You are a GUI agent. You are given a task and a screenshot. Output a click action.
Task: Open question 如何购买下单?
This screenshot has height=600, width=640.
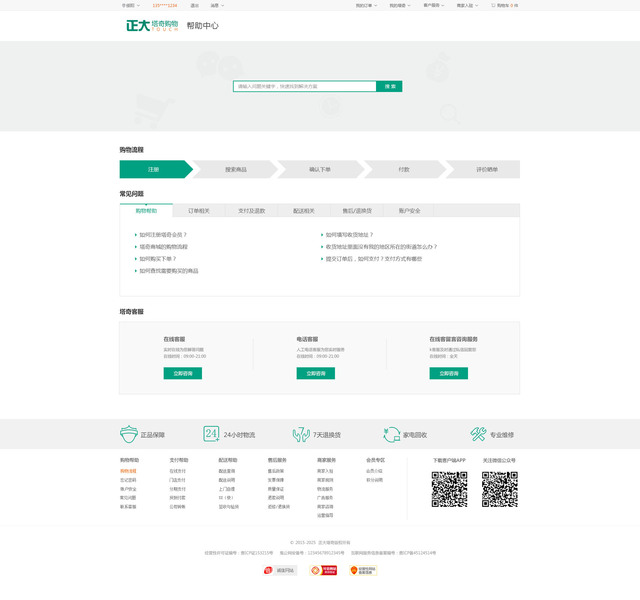tap(158, 259)
